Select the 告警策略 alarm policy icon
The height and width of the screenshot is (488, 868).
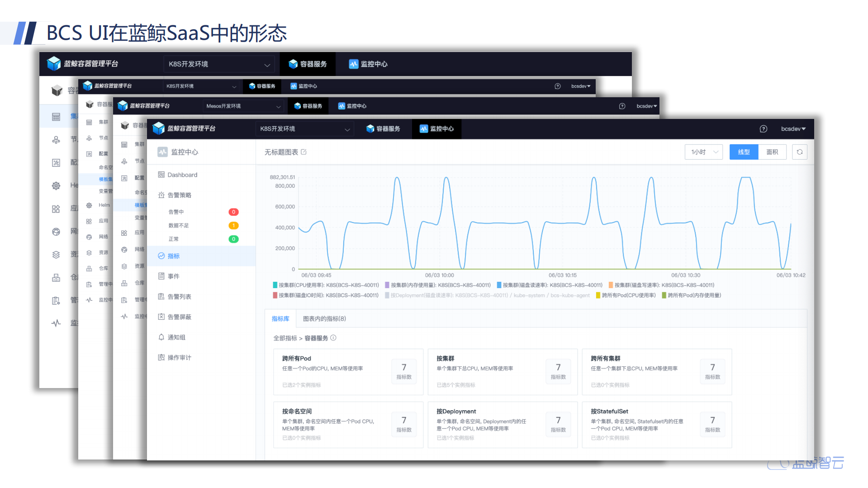[x=180, y=195]
